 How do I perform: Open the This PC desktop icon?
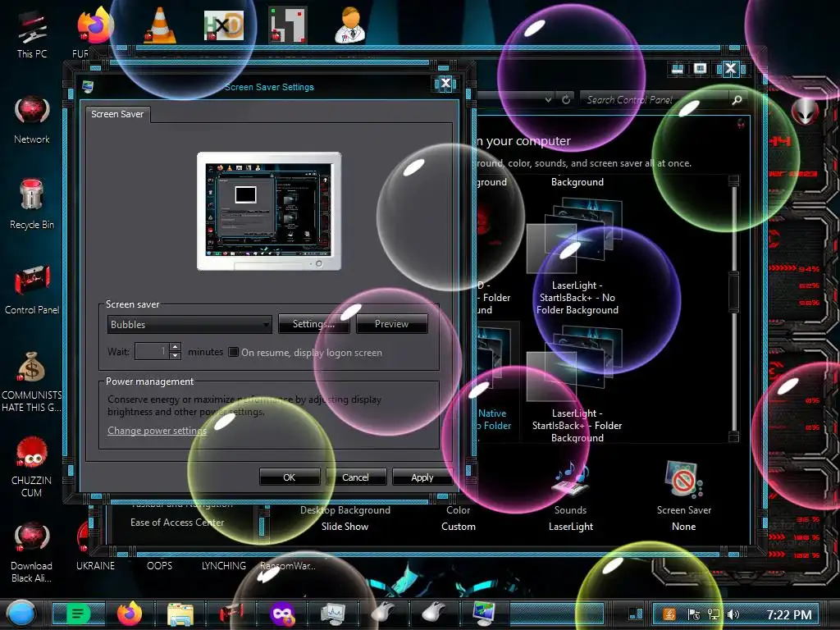[x=32, y=34]
